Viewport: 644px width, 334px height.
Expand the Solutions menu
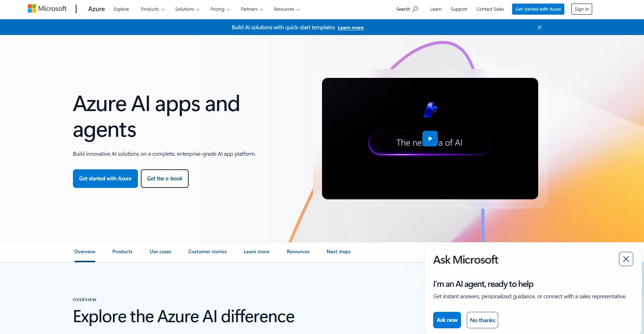187,9
